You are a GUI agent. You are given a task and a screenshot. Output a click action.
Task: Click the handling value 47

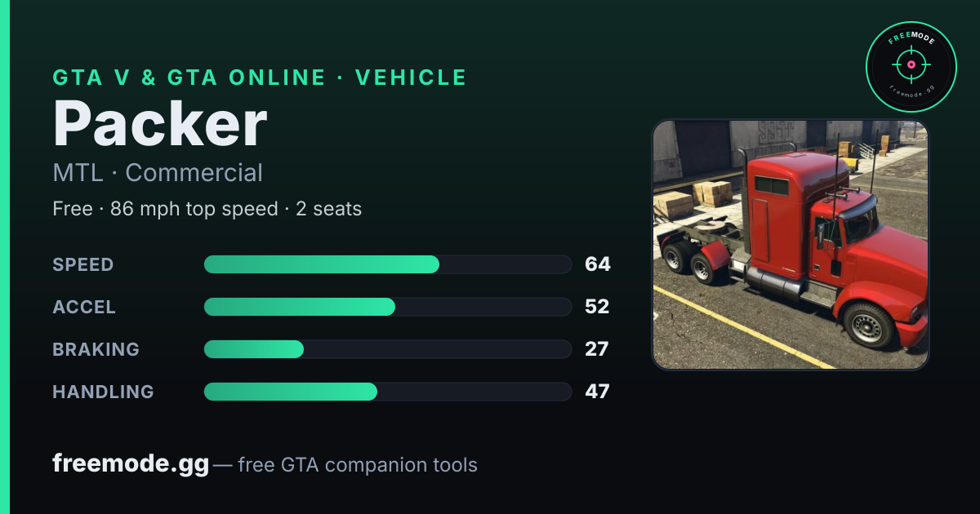[597, 392]
